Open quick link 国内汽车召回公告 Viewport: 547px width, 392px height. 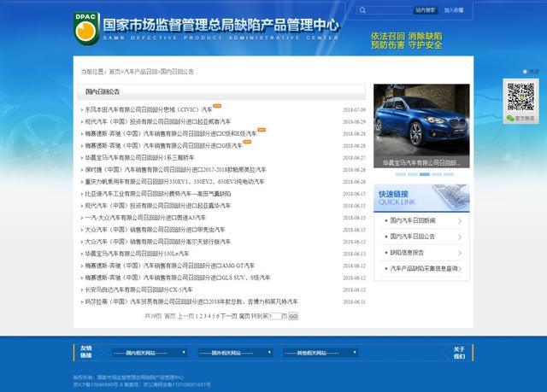(412, 237)
